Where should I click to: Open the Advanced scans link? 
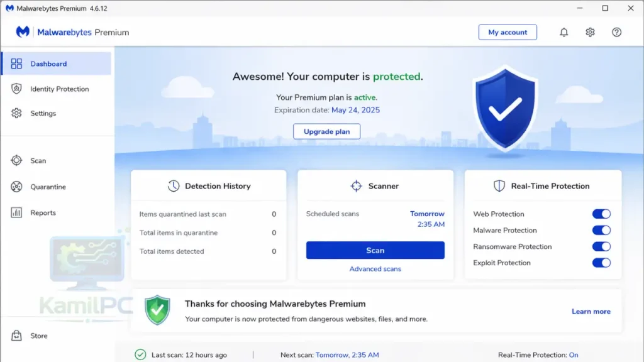coord(375,269)
